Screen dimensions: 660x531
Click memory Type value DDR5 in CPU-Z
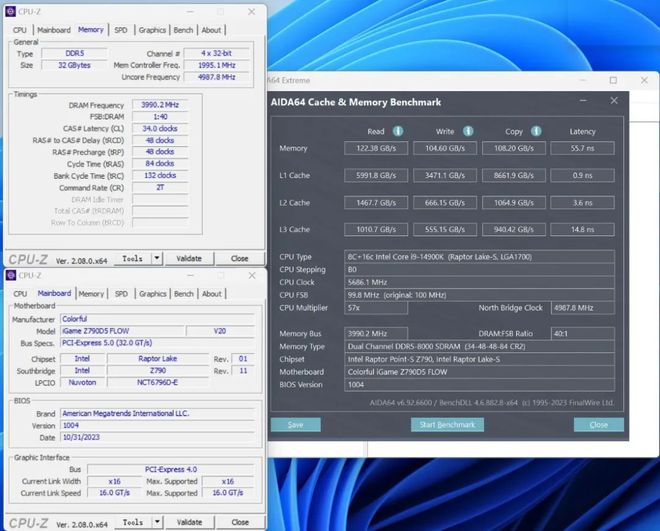[x=75, y=53]
